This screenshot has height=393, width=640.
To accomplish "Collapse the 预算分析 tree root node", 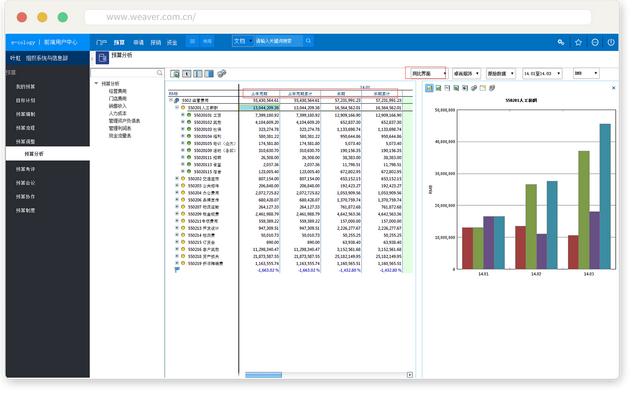I will (x=96, y=83).
